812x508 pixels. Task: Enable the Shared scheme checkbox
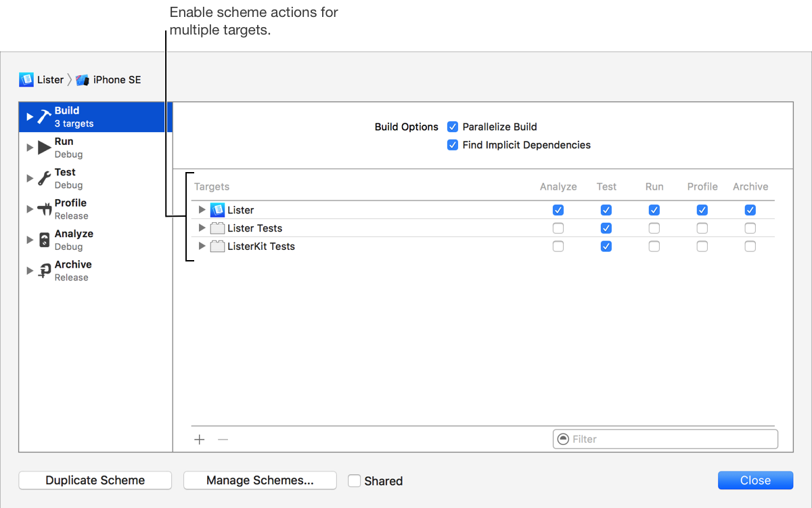pyautogui.click(x=355, y=481)
